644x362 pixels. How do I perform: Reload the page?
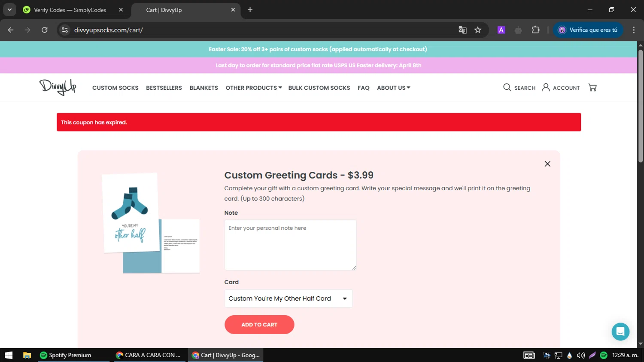pos(45,30)
